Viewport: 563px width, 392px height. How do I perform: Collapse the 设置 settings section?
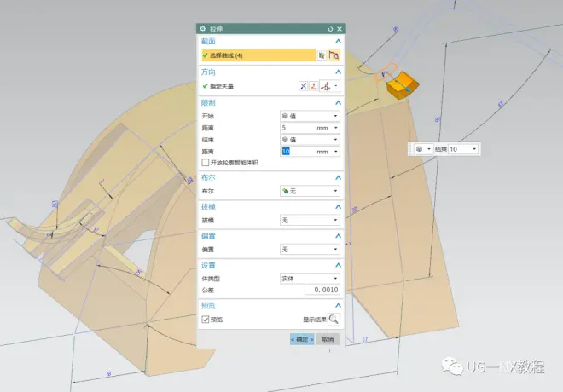click(338, 264)
